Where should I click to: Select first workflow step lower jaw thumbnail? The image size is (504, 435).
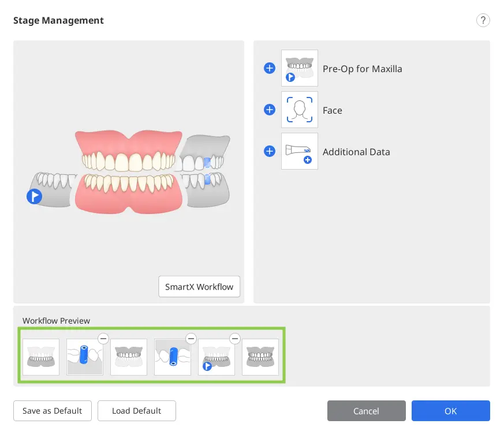pos(41,357)
